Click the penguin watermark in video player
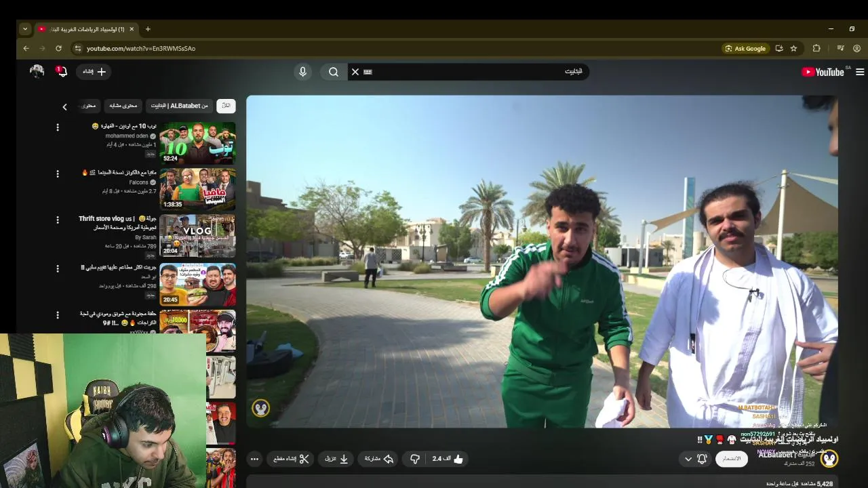Screen dimensions: 868x488 point(261,407)
